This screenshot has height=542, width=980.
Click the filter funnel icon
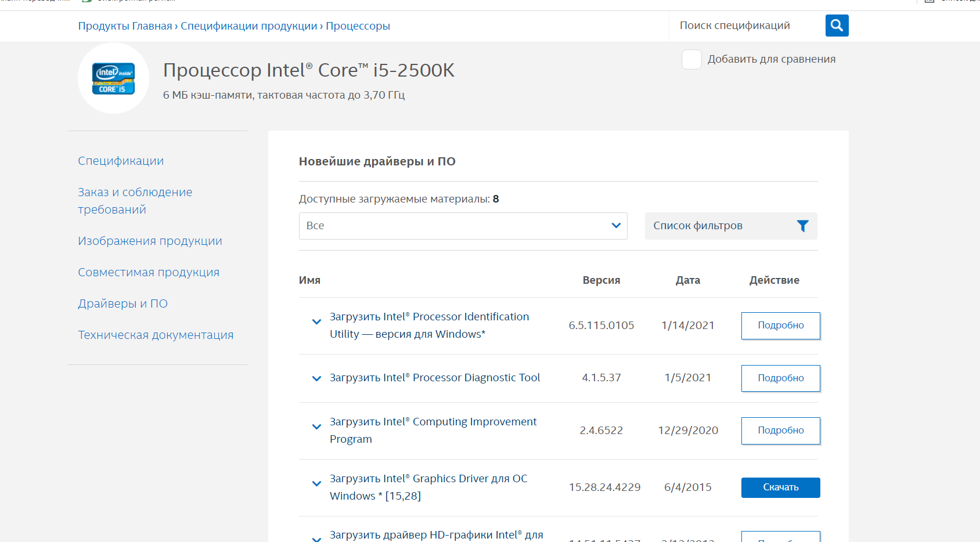(803, 226)
